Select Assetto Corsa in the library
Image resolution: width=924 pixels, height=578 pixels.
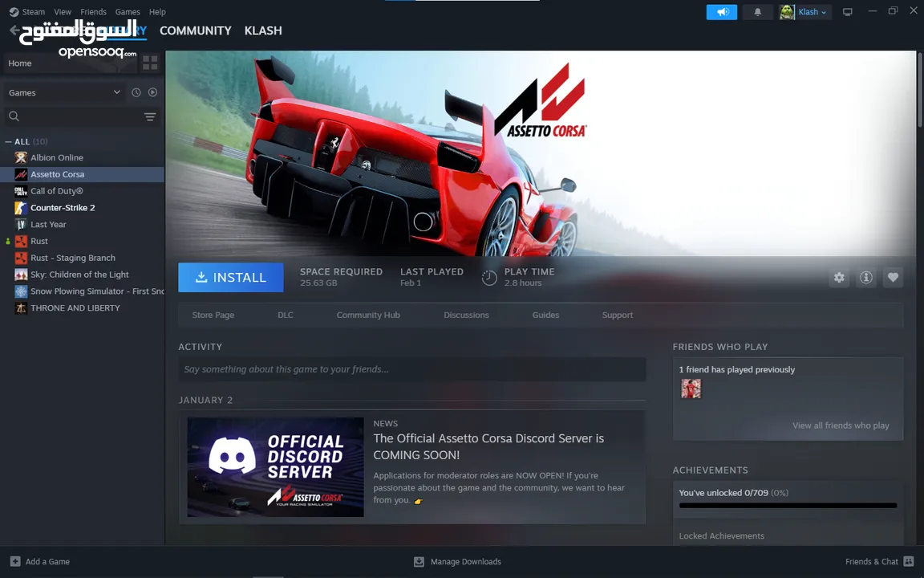pyautogui.click(x=83, y=174)
